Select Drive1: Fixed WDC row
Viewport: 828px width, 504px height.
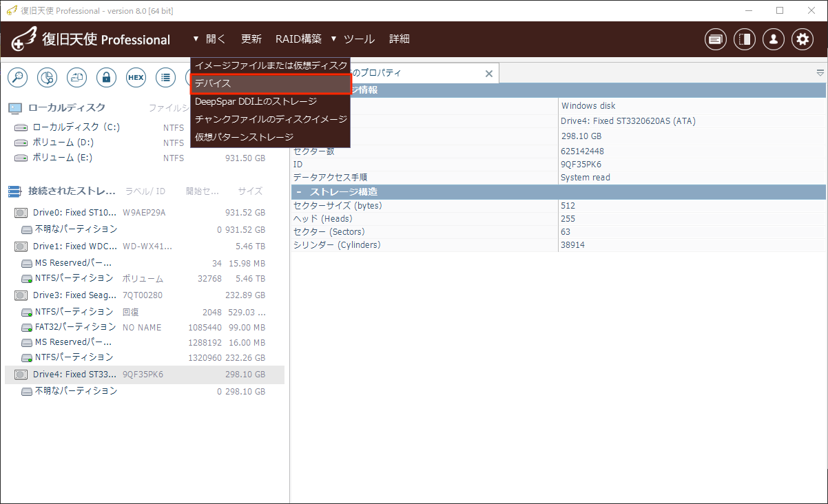coord(145,246)
